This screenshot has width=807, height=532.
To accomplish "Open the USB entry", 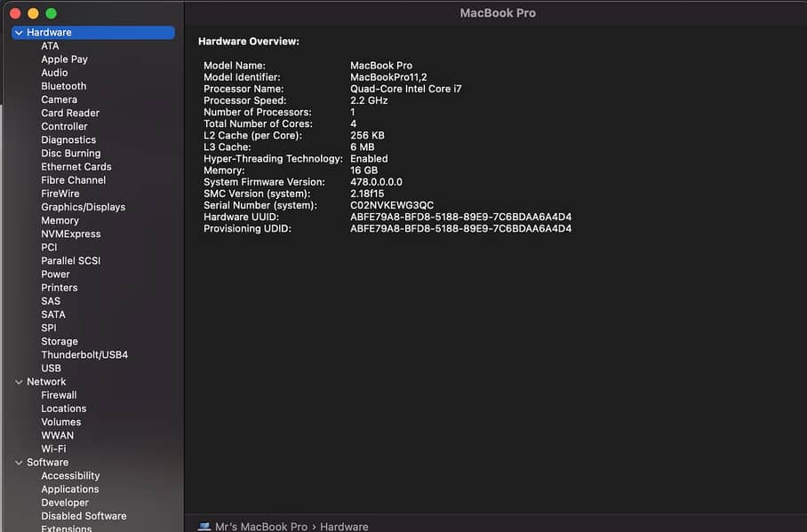I will (51, 368).
